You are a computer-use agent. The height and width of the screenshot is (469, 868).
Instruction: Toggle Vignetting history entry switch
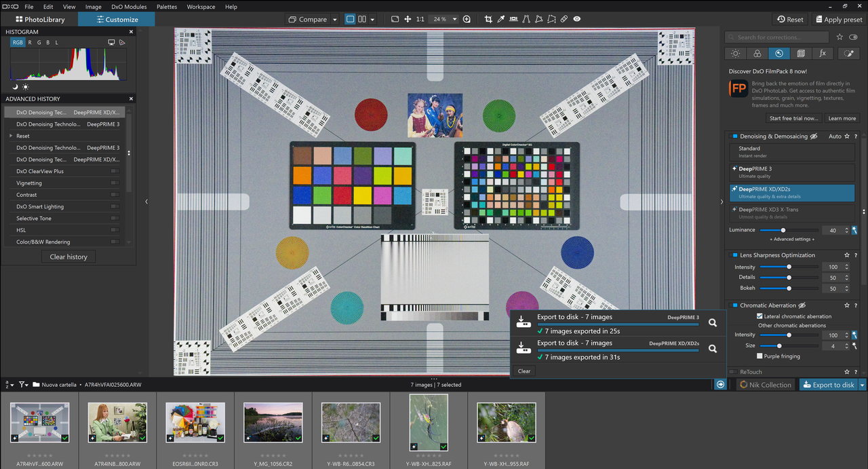coord(115,183)
